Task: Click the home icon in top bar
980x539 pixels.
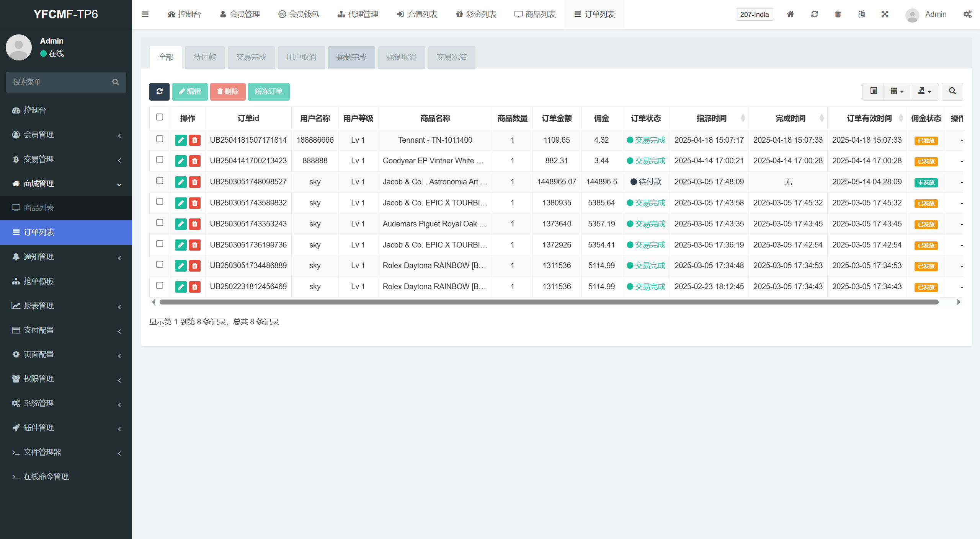Action: [790, 14]
